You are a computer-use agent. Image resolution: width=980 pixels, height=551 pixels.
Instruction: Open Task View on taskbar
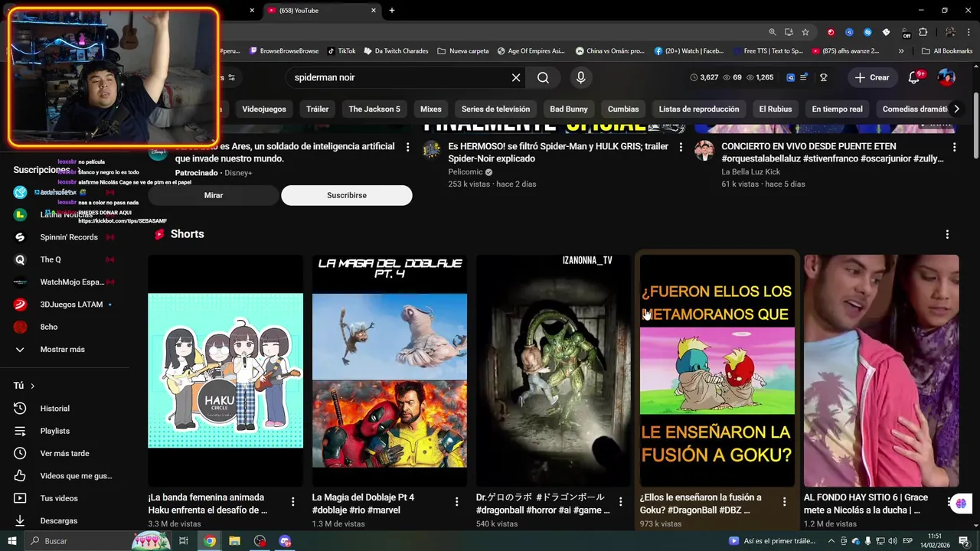[x=184, y=541]
